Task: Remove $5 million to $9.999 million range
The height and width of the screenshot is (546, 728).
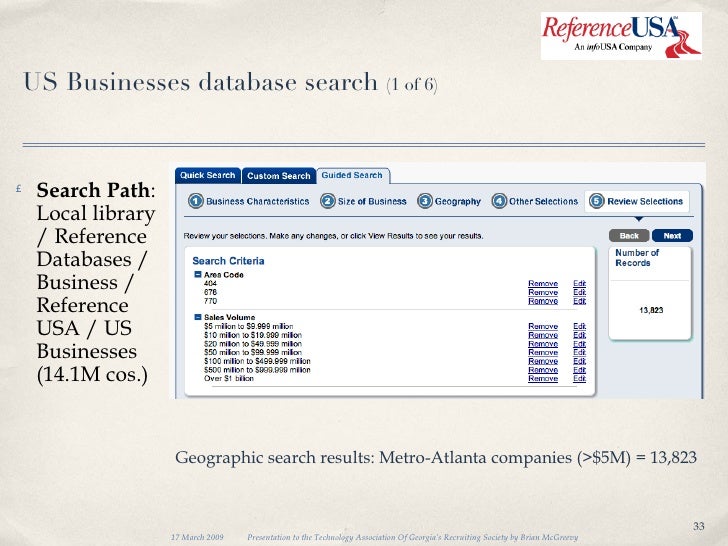Action: [x=543, y=326]
